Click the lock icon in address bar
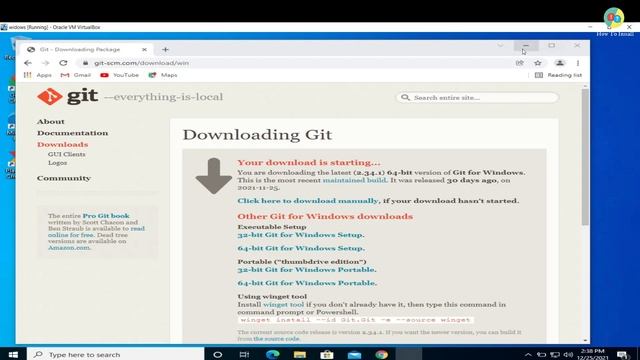Image resolution: width=640 pixels, height=360 pixels. click(85, 63)
